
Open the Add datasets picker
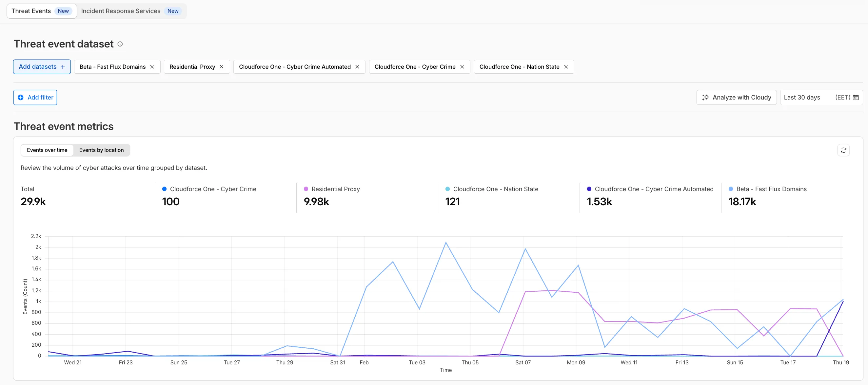coord(42,67)
